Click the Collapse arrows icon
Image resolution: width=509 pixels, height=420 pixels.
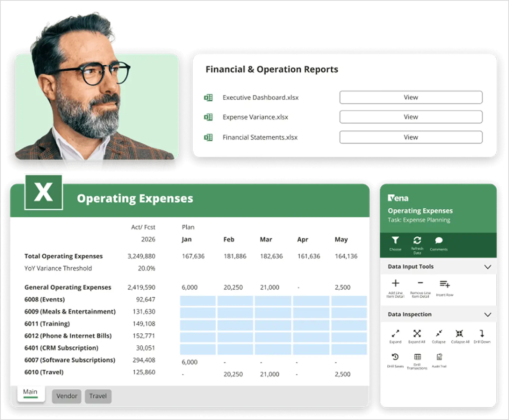[439, 333]
